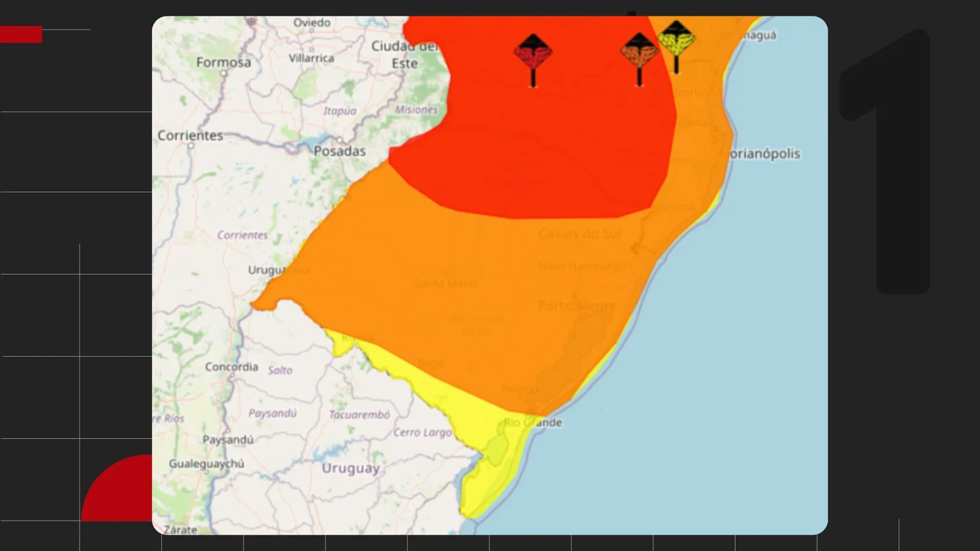Screen dimensions: 980x551
Task: Click the Paysandú city label
Action: [228, 440]
